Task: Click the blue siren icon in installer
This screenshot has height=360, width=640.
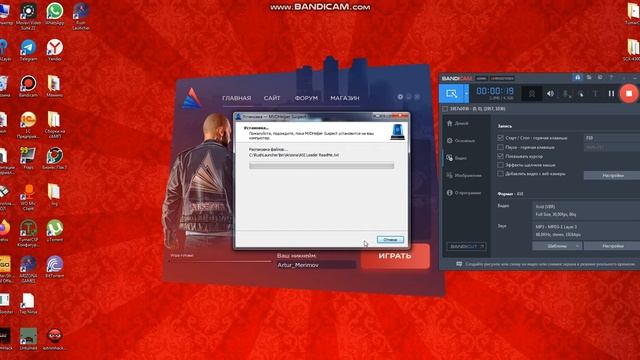Action: pos(398,132)
